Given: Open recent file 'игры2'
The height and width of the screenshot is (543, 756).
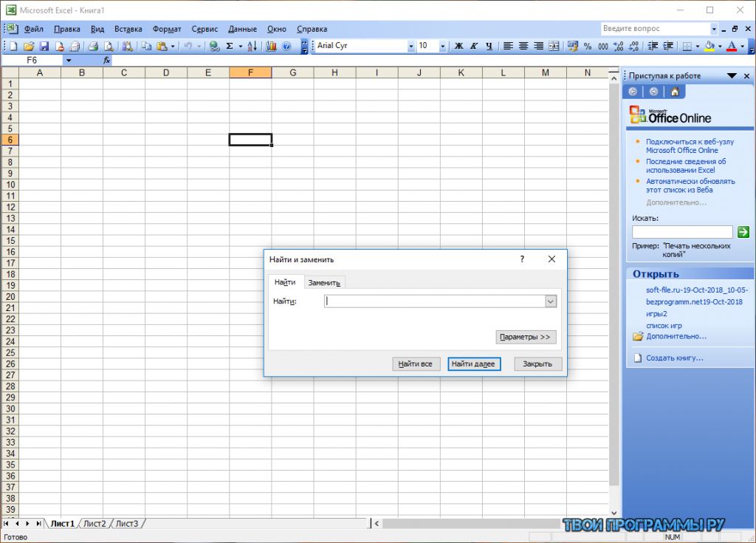Looking at the screenshot, I should [x=656, y=314].
